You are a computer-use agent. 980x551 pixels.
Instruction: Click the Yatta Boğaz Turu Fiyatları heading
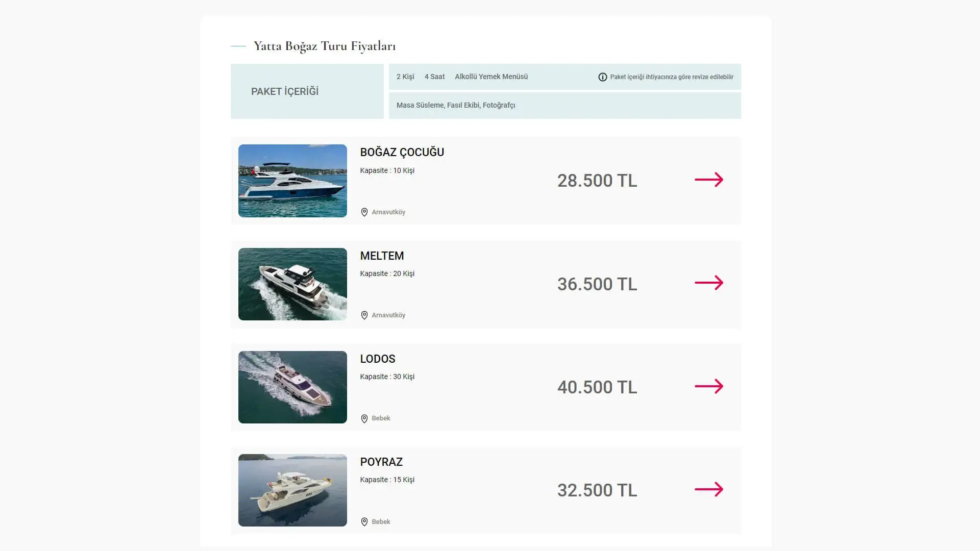(324, 45)
